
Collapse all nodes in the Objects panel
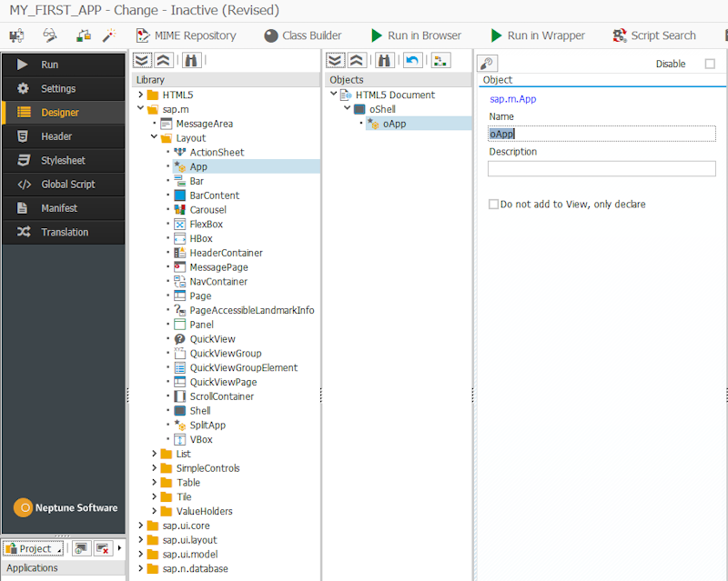pyautogui.click(x=357, y=60)
